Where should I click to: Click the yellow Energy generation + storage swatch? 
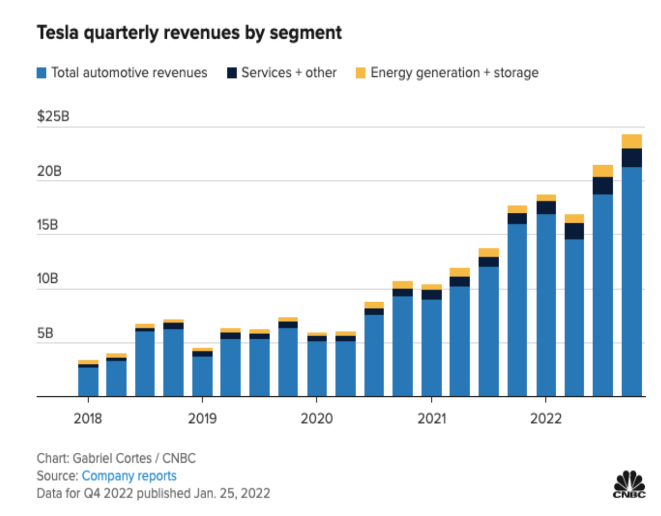point(360,73)
